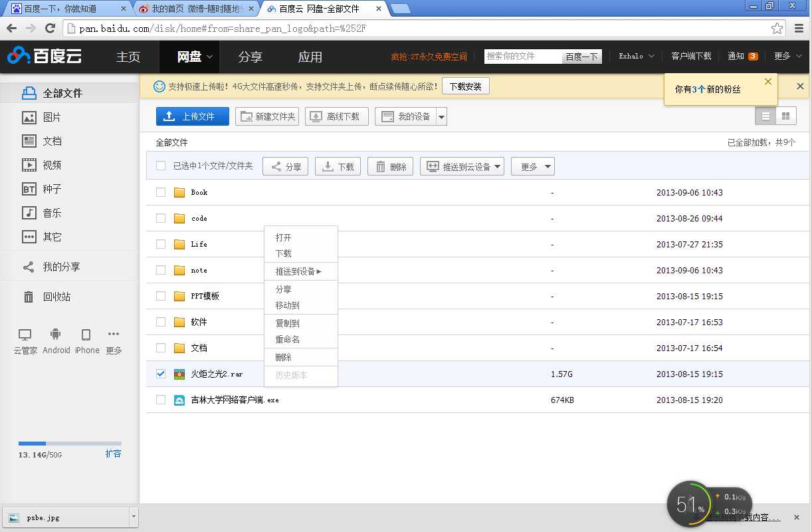
Task: Download the Android client via sidebar icon
Action: (56, 339)
